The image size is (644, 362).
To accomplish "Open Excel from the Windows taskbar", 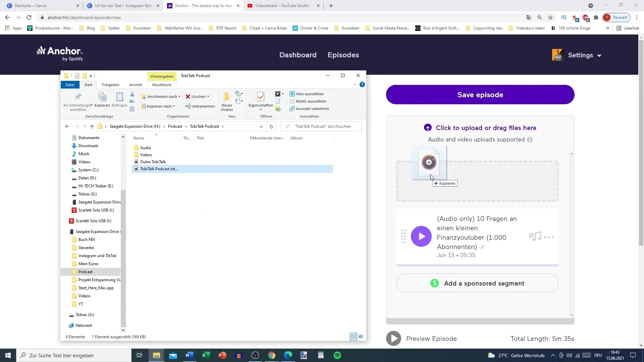I will [x=206, y=355].
